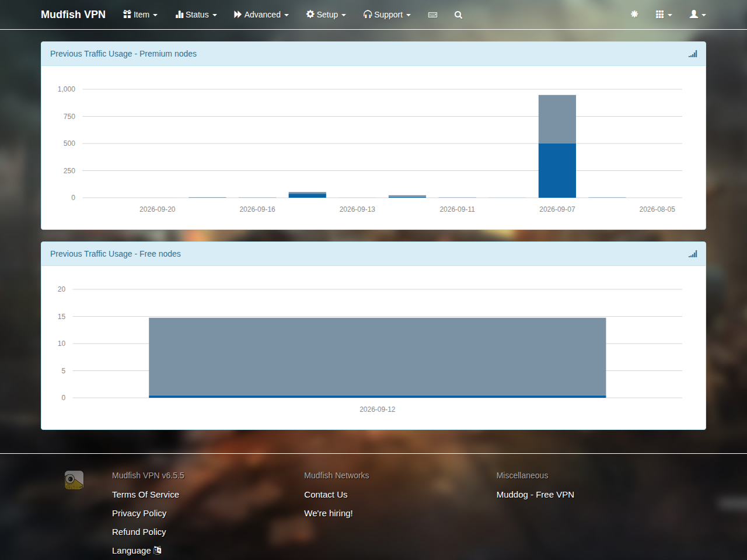The image size is (747, 560).
Task: Click the 2026-09-12 free nodes bar
Action: tap(378, 358)
